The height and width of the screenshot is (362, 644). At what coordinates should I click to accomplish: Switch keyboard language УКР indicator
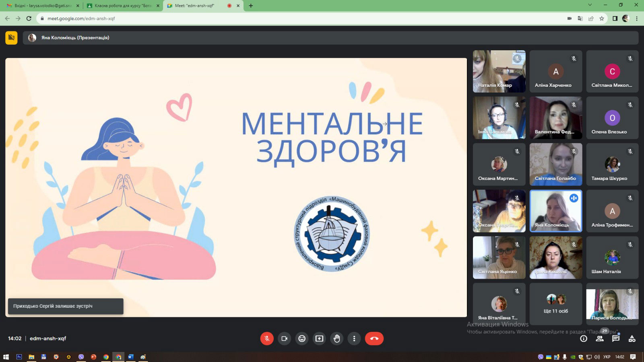pyautogui.click(x=607, y=357)
